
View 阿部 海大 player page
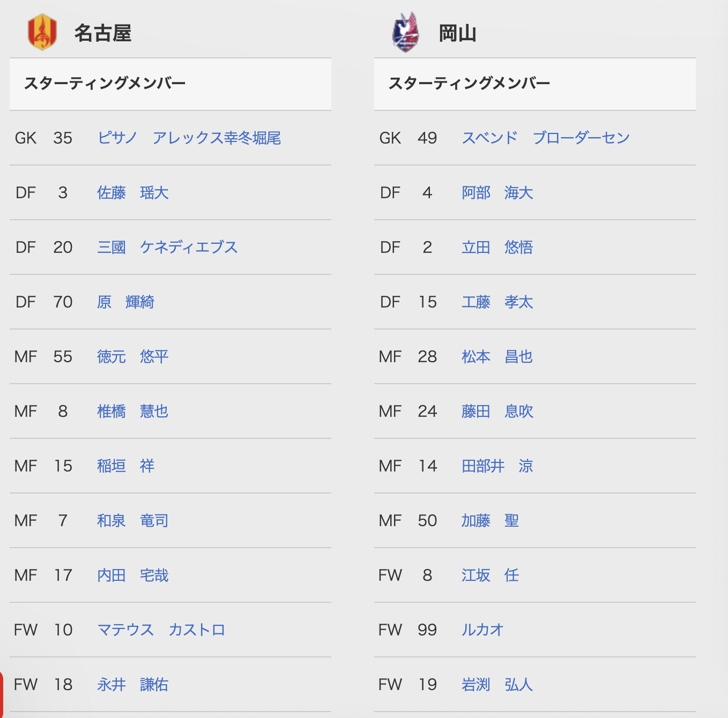[497, 193]
